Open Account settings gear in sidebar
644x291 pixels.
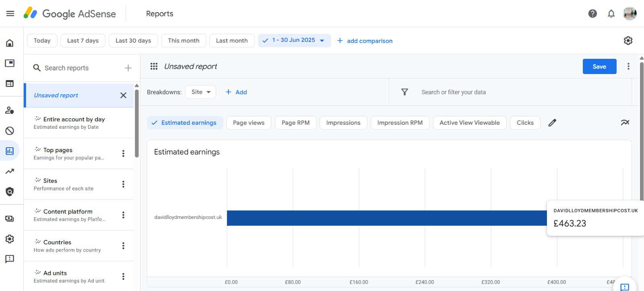coord(10,239)
